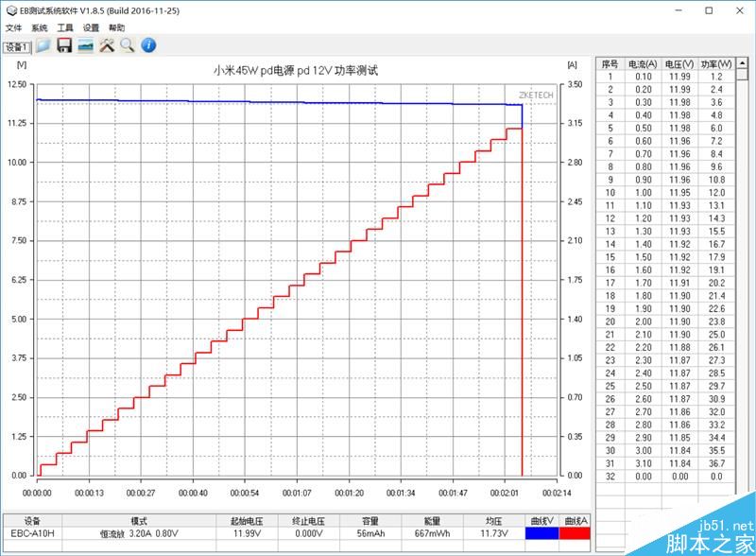
Task: Maximize the EB test software window
Action: coord(709,10)
